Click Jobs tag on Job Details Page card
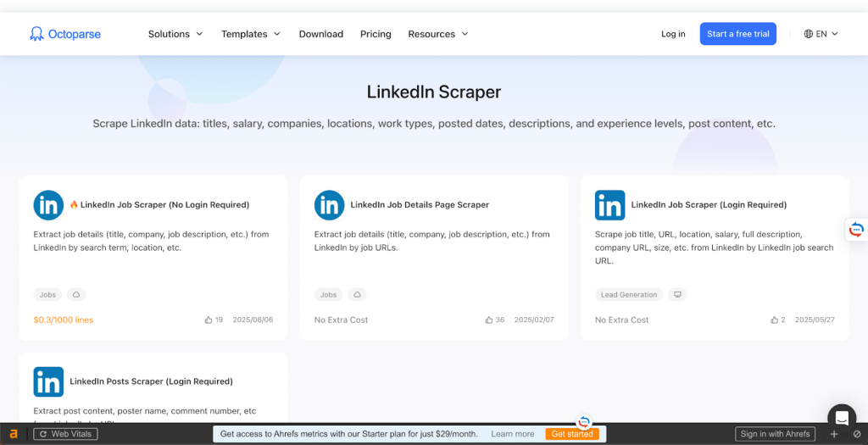Image resolution: width=868 pixels, height=445 pixels. click(x=328, y=294)
